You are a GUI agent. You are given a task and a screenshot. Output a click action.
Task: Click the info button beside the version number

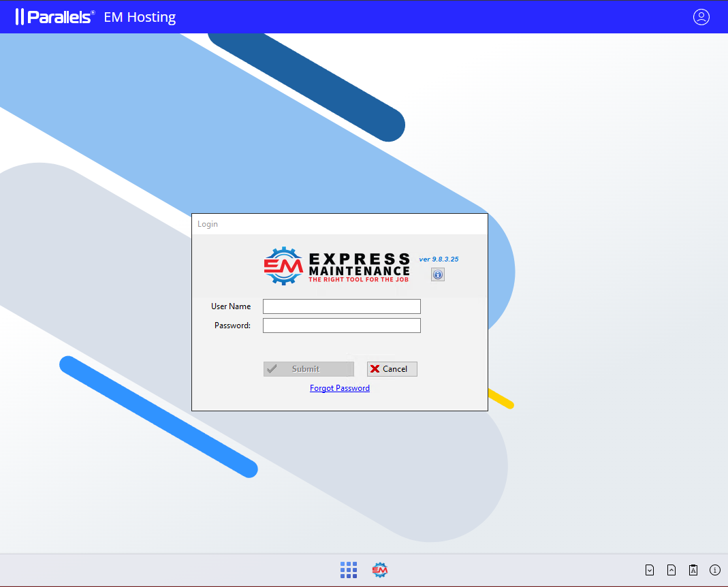pyautogui.click(x=437, y=274)
